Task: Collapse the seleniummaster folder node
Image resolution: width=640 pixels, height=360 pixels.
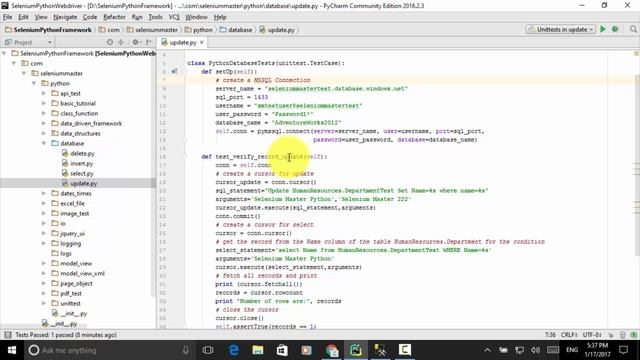Action: point(24,73)
